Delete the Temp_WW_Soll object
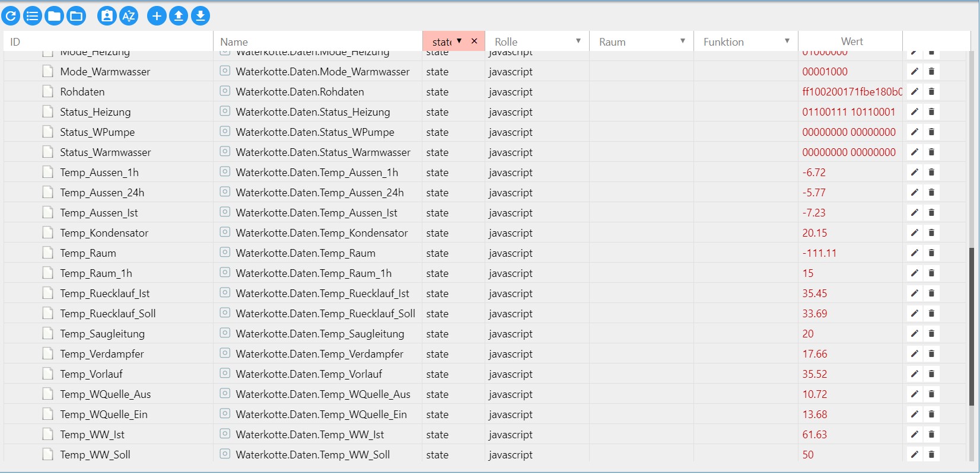 (x=931, y=455)
